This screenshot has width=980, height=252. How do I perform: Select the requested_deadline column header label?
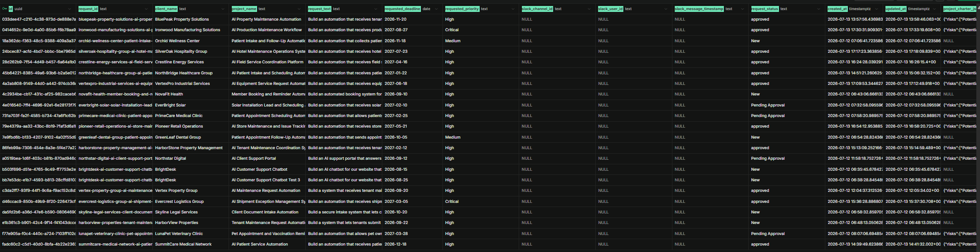[x=403, y=9]
